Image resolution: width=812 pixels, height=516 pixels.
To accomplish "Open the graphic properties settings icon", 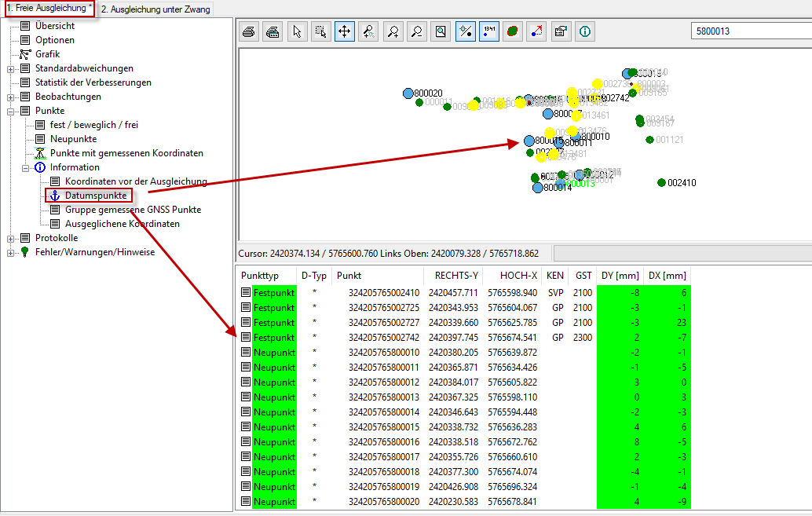I will click(561, 31).
